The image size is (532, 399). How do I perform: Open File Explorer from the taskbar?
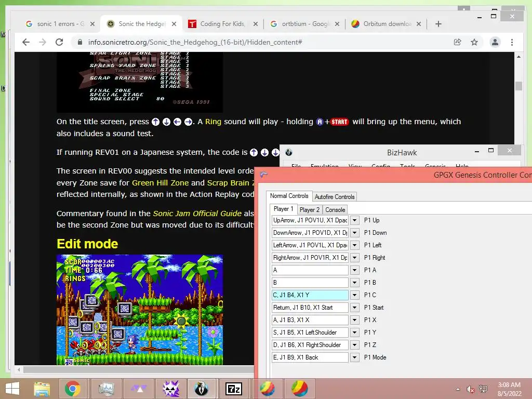click(x=42, y=389)
